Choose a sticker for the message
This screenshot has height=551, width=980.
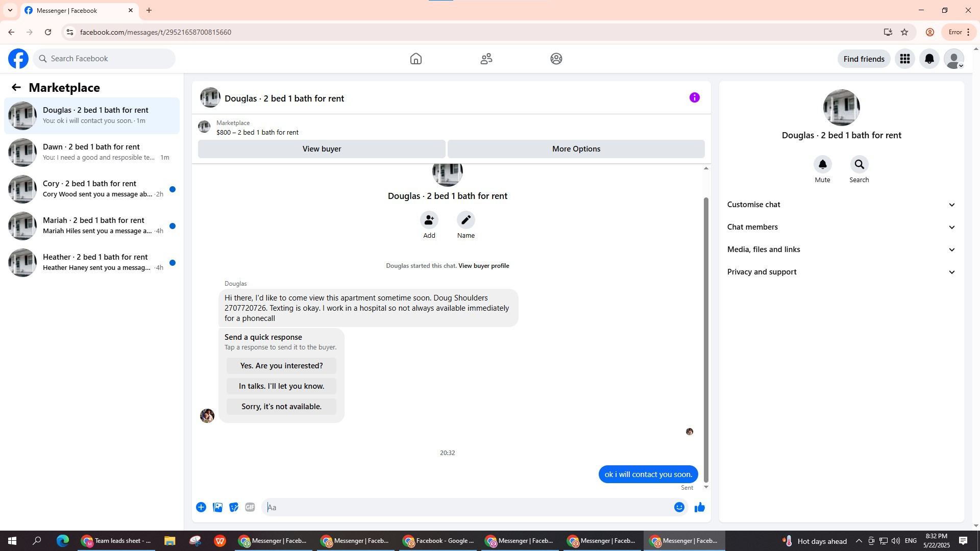(234, 507)
